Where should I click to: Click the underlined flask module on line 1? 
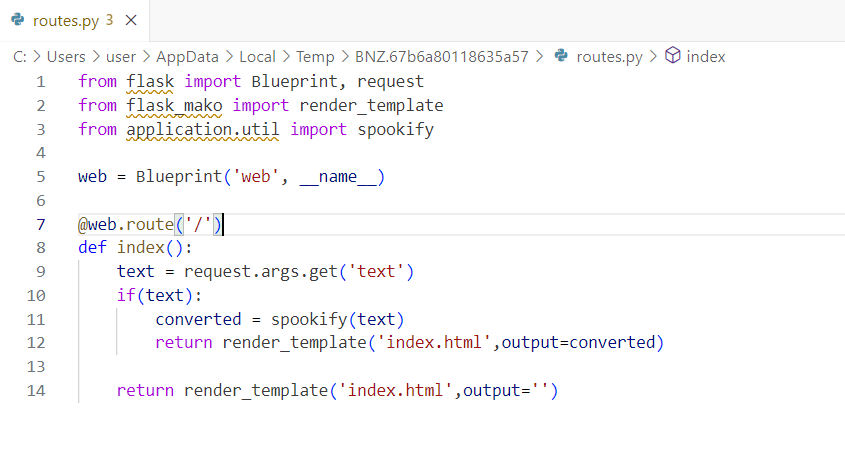(150, 82)
